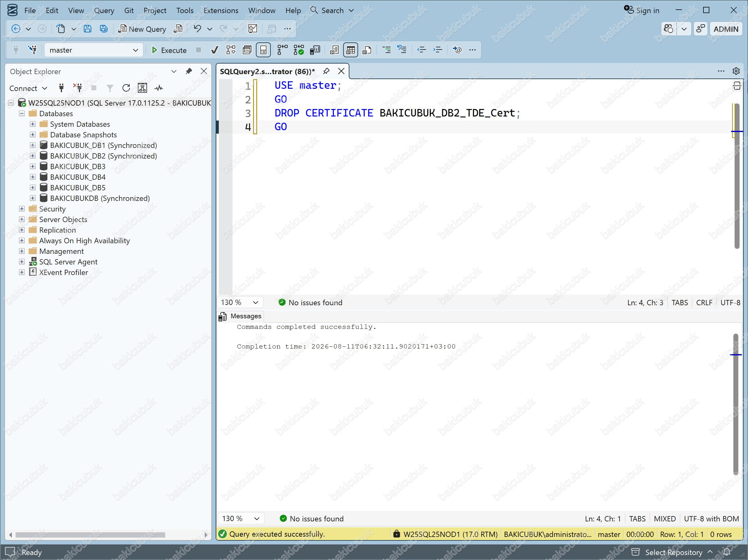Click the Filter icon in Object Explorer

[x=110, y=88]
